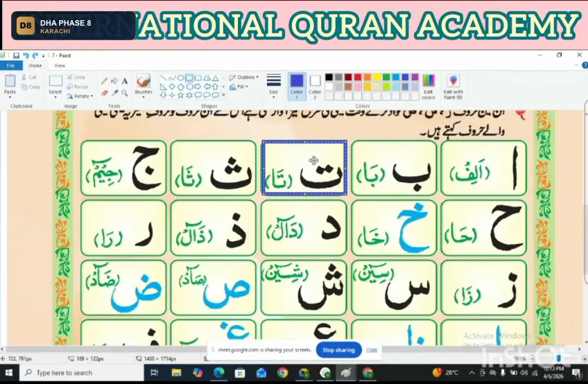Click the Copy button

pos(31,87)
